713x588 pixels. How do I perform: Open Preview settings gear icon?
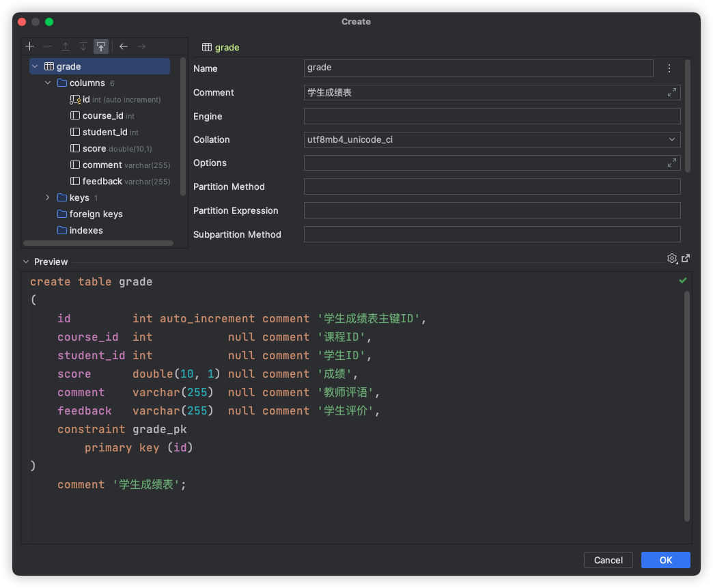click(672, 258)
